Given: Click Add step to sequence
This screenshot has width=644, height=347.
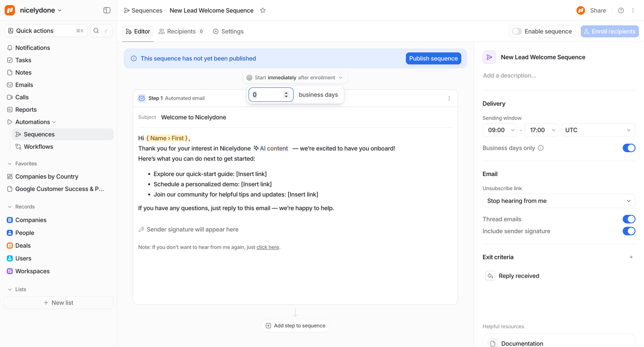Looking at the screenshot, I should [x=295, y=326].
